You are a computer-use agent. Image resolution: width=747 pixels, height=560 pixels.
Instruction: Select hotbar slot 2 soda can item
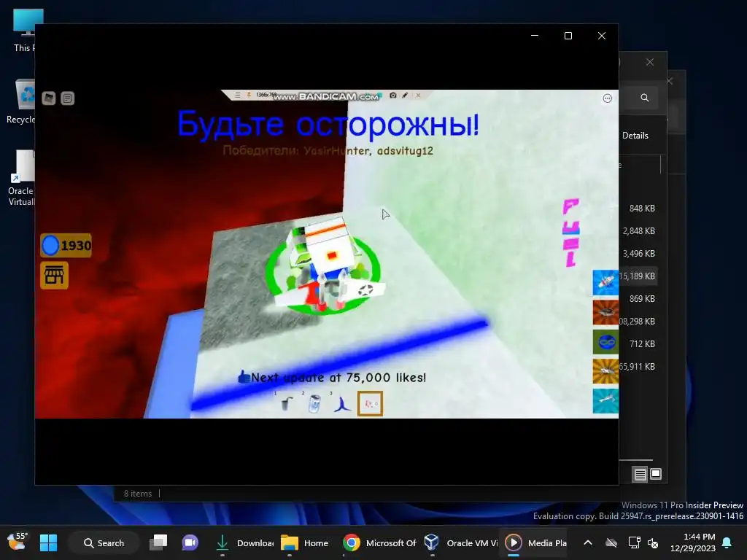[314, 403]
